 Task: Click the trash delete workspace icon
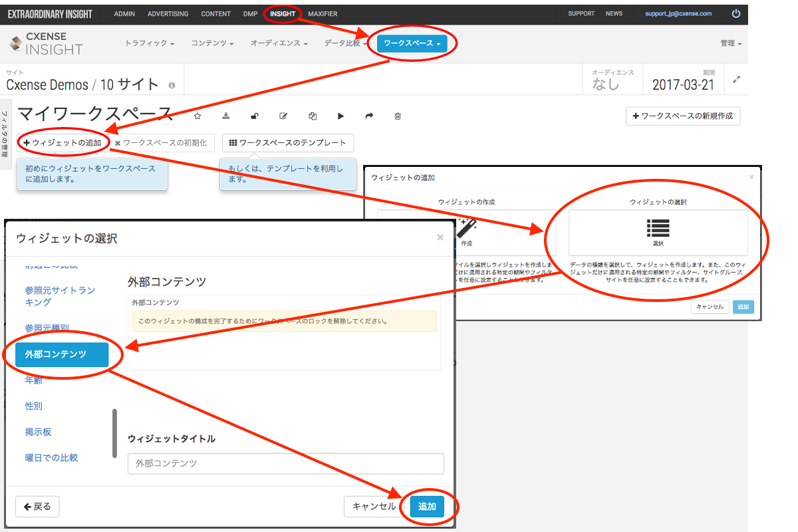point(398,116)
